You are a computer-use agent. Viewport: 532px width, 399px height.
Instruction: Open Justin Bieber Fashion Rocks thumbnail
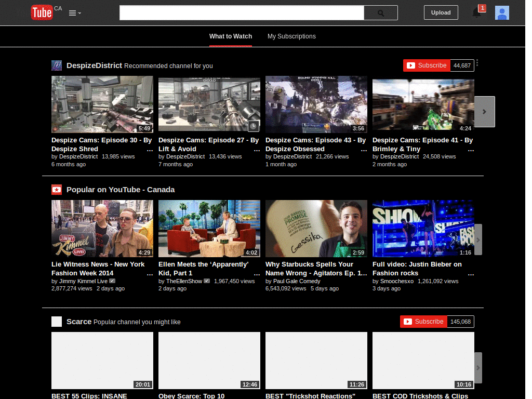coord(423,229)
